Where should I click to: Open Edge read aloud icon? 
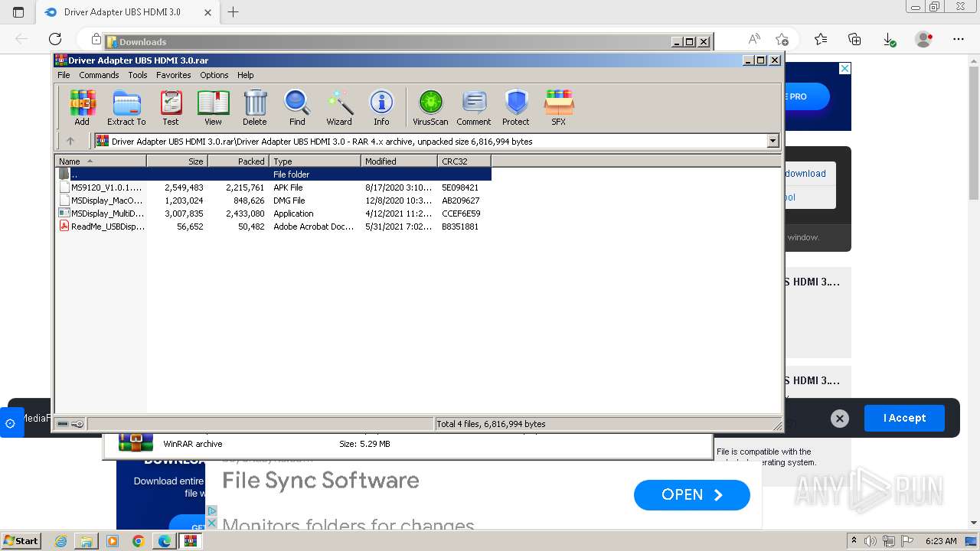click(x=754, y=39)
